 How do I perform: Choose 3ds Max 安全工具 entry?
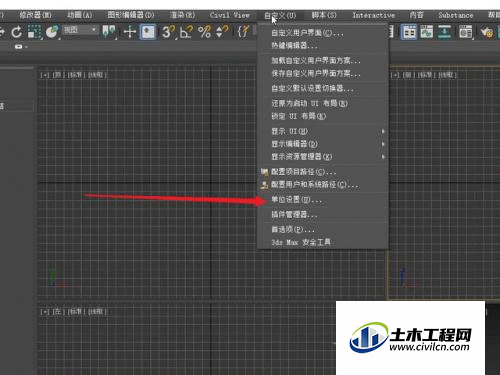(301, 242)
